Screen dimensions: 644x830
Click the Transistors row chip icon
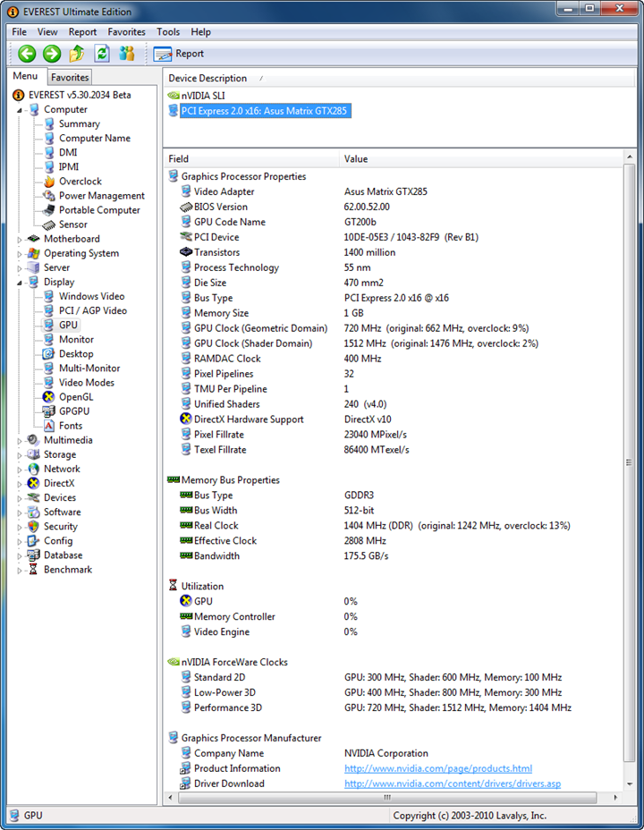click(x=186, y=252)
